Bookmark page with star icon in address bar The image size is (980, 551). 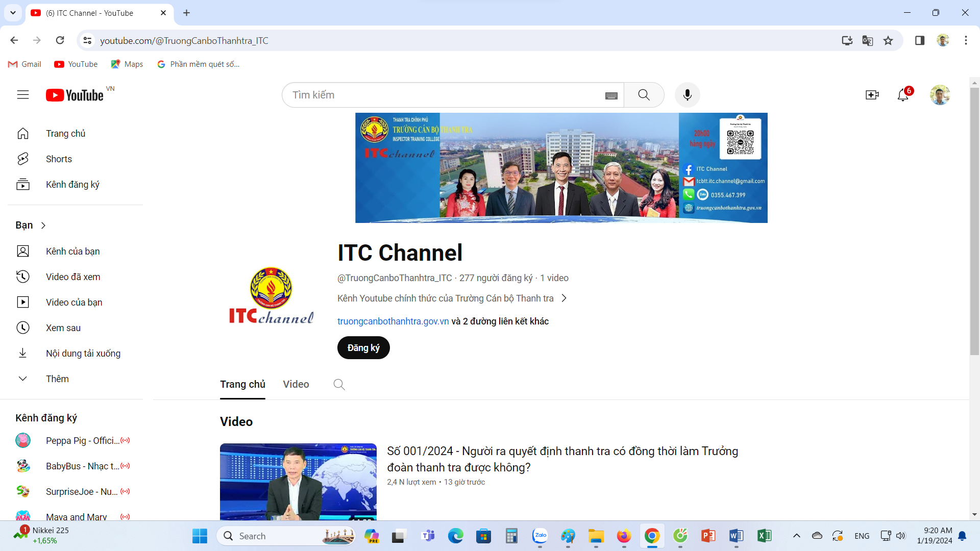click(888, 41)
